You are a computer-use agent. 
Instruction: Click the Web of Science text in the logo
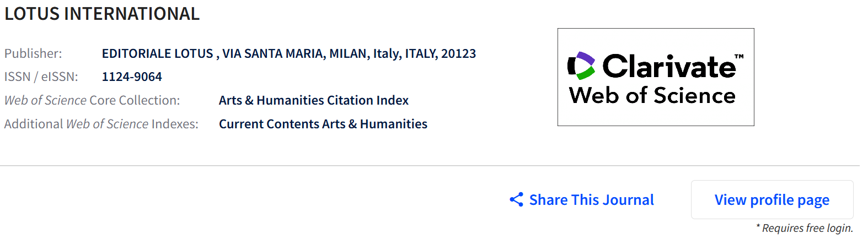coord(652,96)
